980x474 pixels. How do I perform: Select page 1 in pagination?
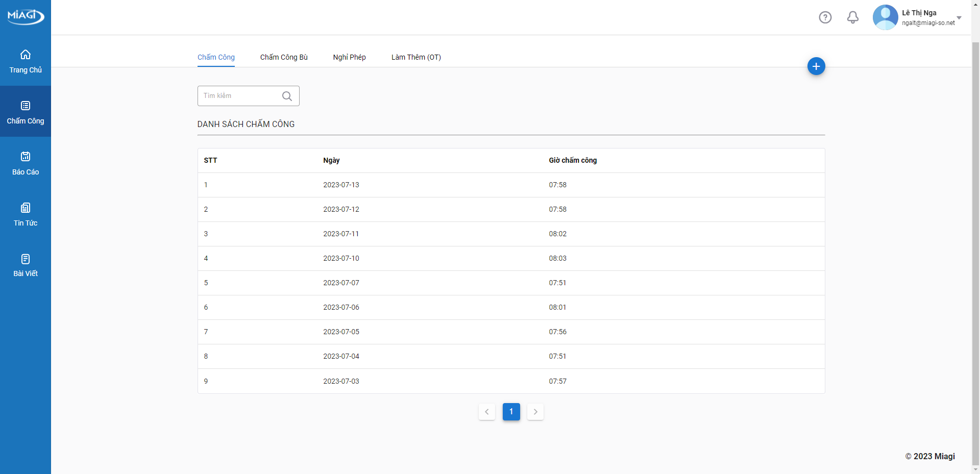[x=511, y=412]
